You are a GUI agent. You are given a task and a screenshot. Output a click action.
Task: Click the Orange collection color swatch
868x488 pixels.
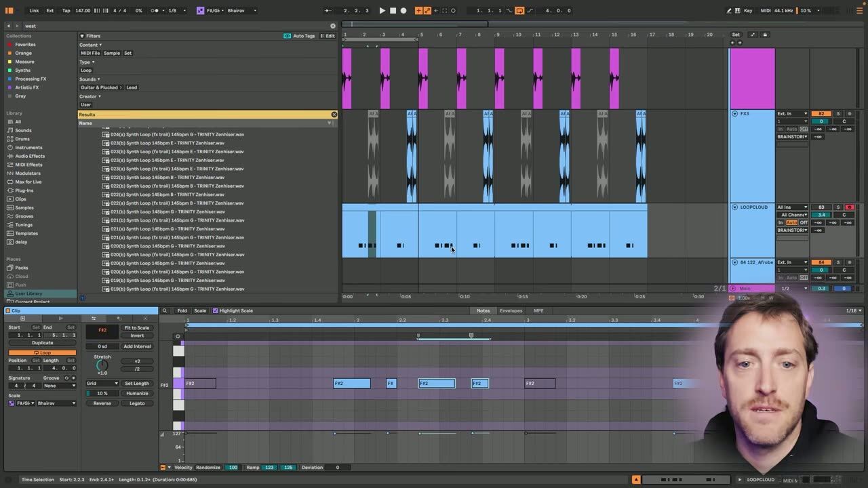point(10,53)
